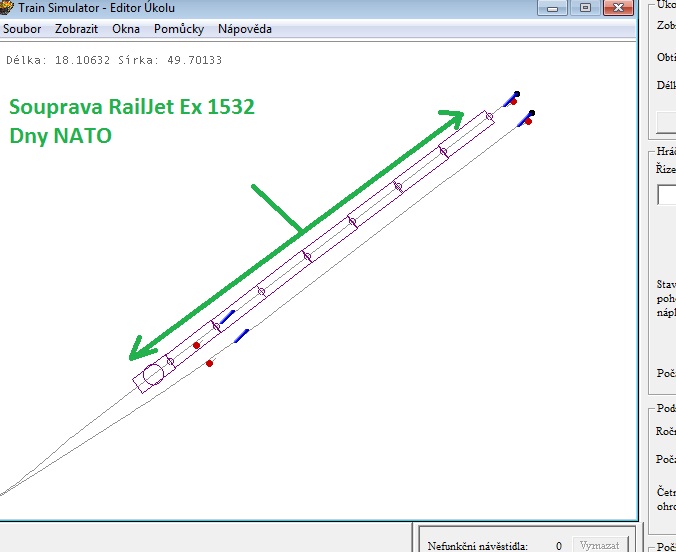676x552 pixels.
Task: Click the disabled Vymazat button
Action: point(600,545)
